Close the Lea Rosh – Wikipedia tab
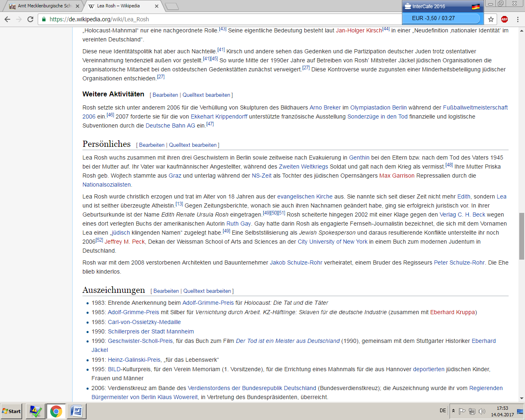The height and width of the screenshot is (420, 525). [x=157, y=6]
